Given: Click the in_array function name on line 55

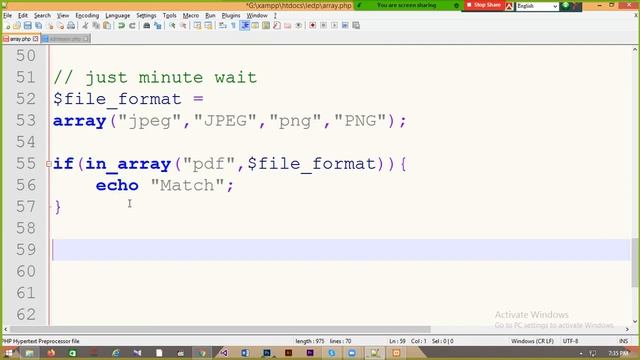Looking at the screenshot, I should click(x=128, y=164).
